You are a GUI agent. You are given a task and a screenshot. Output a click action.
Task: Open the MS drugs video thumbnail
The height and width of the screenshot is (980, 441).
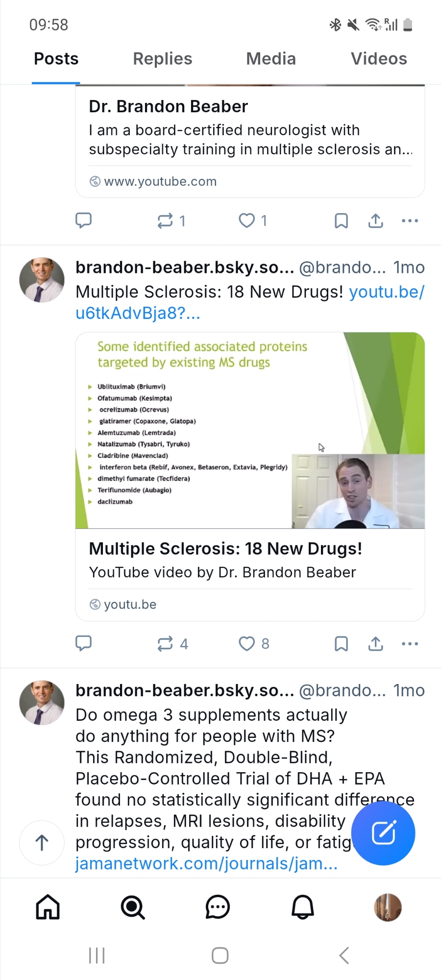tap(250, 430)
